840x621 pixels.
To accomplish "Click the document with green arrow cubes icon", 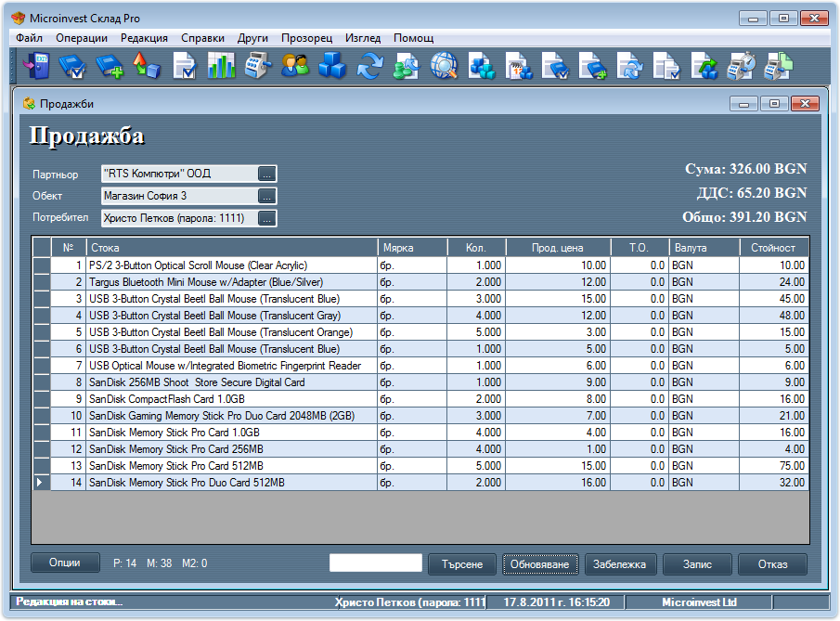I will point(704,66).
